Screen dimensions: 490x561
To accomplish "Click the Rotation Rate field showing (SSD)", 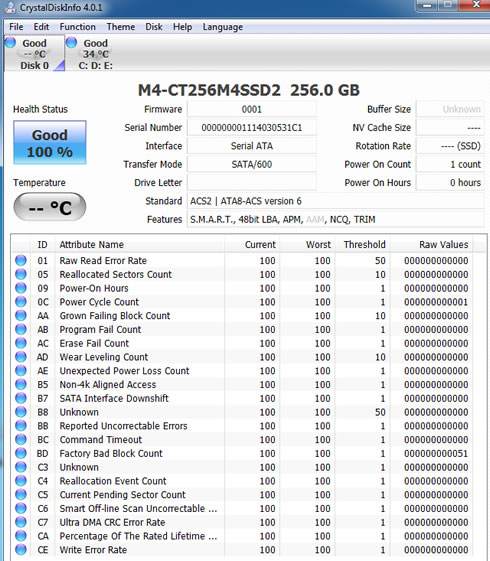I will pos(450,146).
